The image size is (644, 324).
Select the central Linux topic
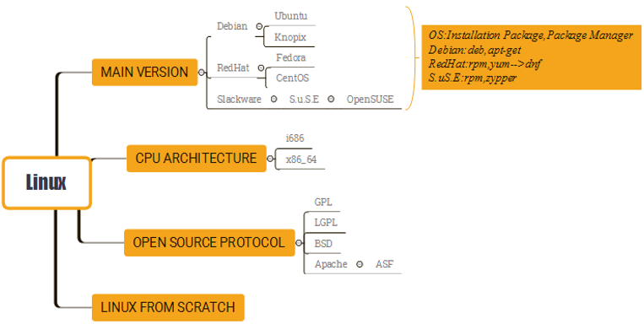(46, 182)
